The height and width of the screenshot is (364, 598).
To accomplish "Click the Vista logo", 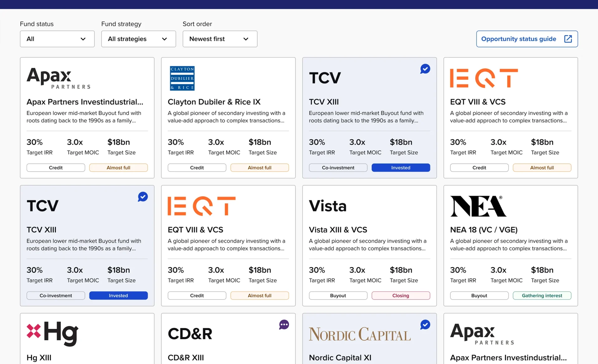I will pos(328,206).
